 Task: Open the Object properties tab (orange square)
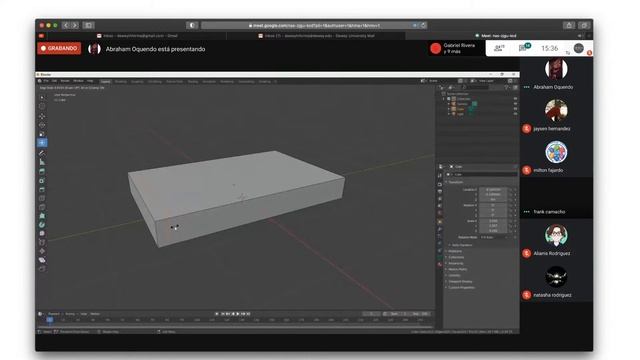440,222
